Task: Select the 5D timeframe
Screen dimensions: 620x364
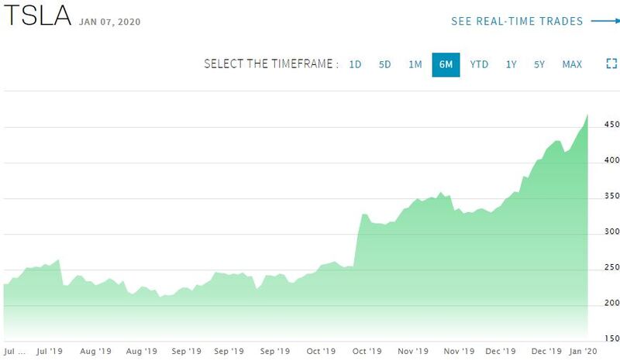Action: point(384,64)
